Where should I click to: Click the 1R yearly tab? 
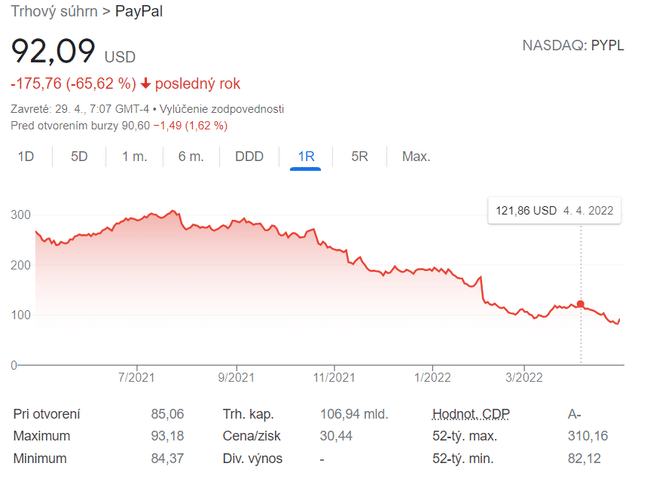pyautogui.click(x=306, y=156)
